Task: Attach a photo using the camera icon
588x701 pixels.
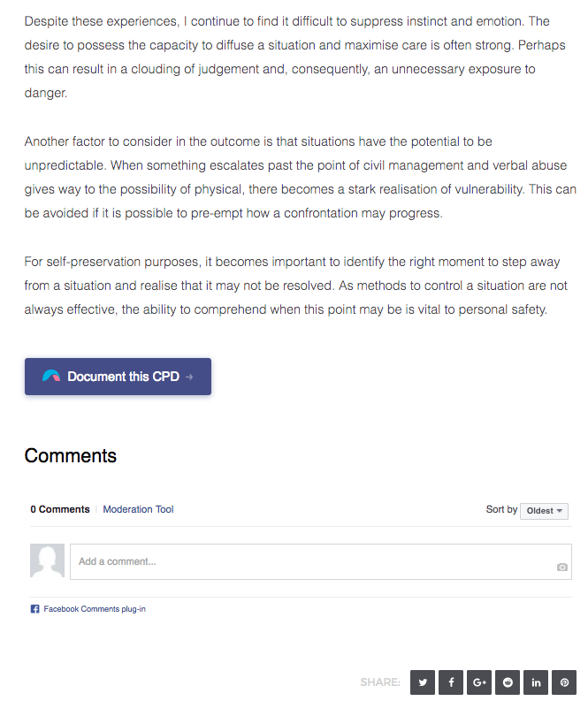Action: (x=562, y=567)
